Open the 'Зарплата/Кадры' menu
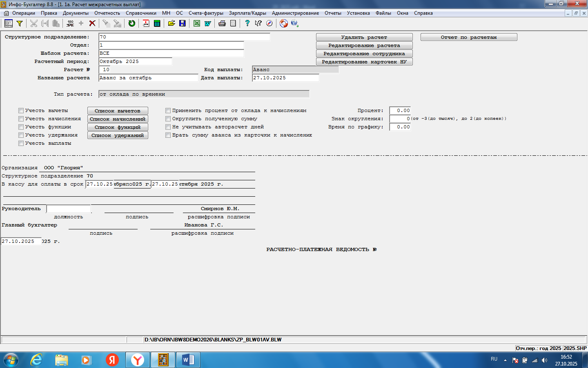Viewport: 588px width, 368px height. click(247, 13)
